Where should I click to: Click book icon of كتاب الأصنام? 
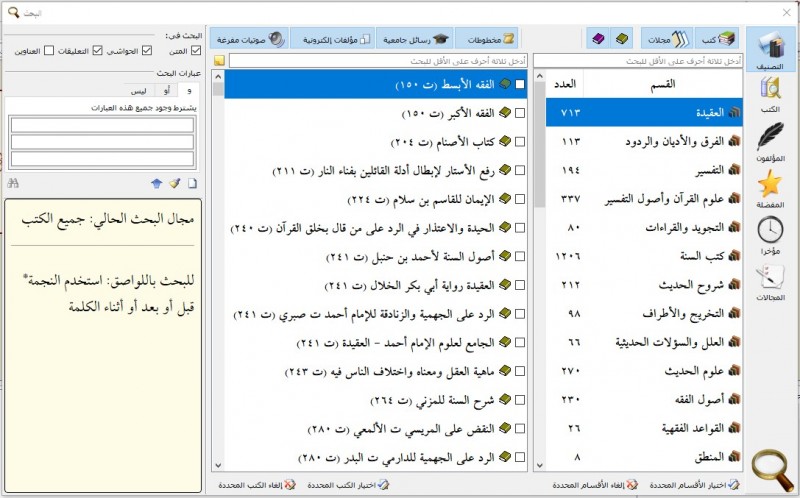[505, 141]
